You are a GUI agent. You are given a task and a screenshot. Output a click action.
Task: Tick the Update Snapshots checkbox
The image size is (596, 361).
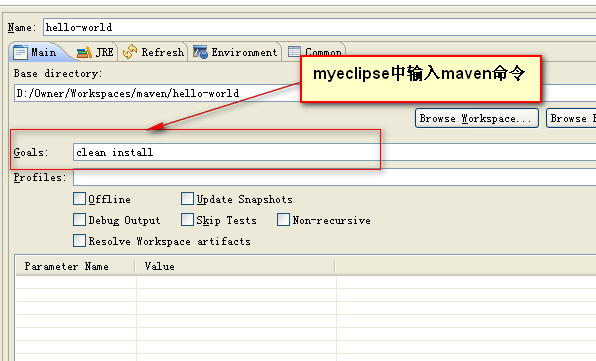[187, 199]
